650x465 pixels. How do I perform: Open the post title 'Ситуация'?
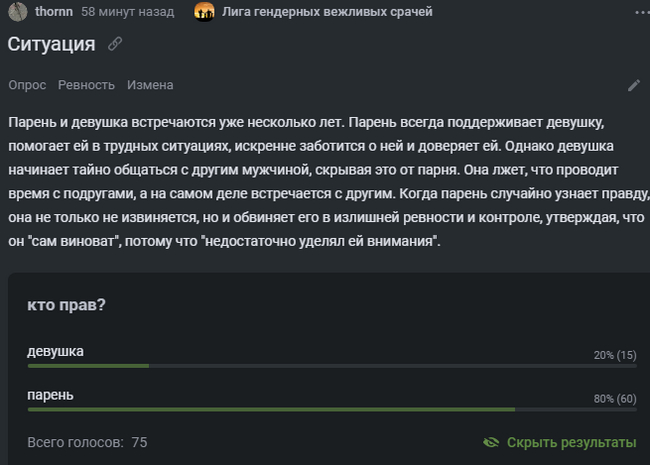[52, 44]
